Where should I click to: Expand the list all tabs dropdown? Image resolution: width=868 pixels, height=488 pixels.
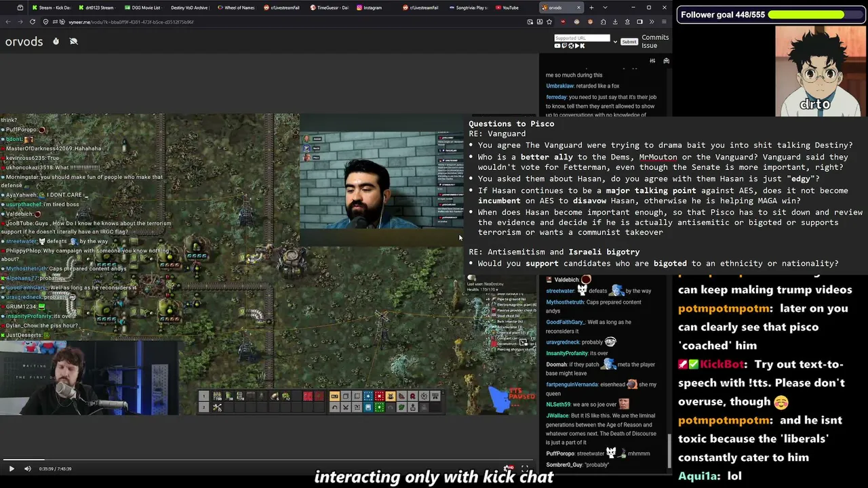[x=605, y=7]
